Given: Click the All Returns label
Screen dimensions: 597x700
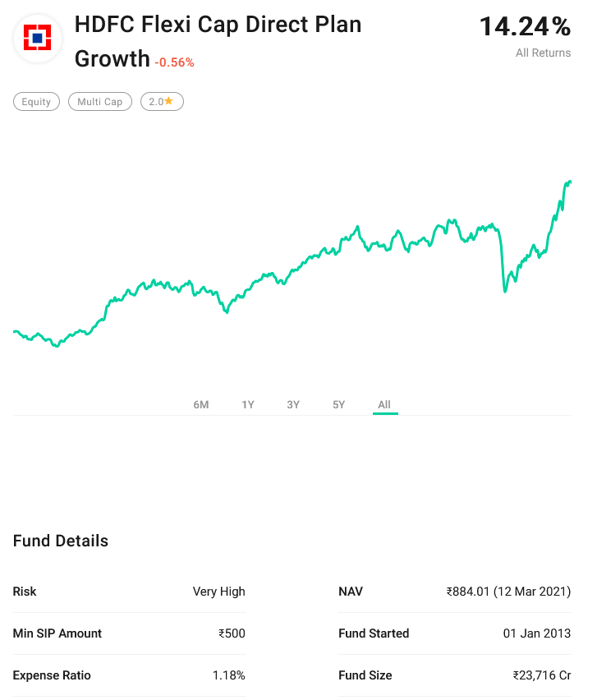Looking at the screenshot, I should click(x=543, y=53).
